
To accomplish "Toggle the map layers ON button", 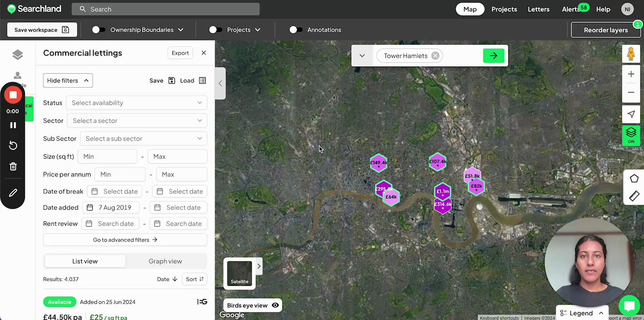I will [631, 135].
